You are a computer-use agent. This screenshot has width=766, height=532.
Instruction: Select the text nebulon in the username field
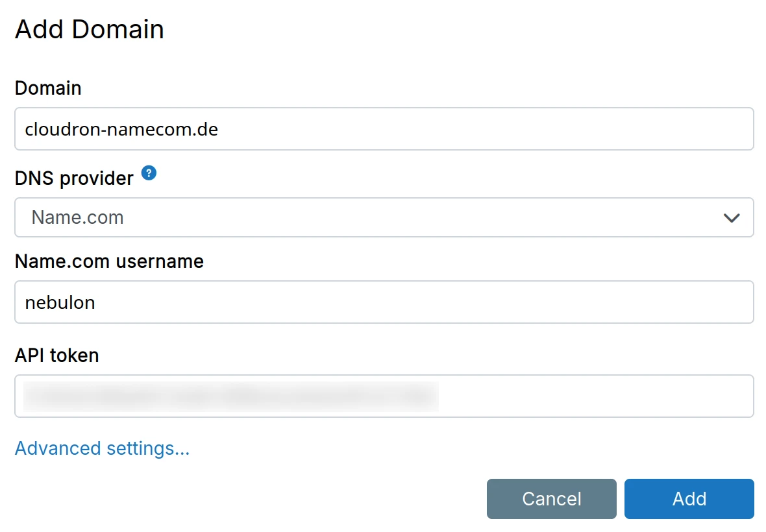pos(60,302)
